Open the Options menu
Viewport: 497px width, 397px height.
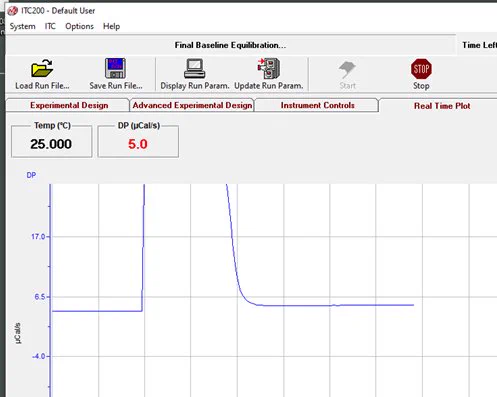point(79,26)
